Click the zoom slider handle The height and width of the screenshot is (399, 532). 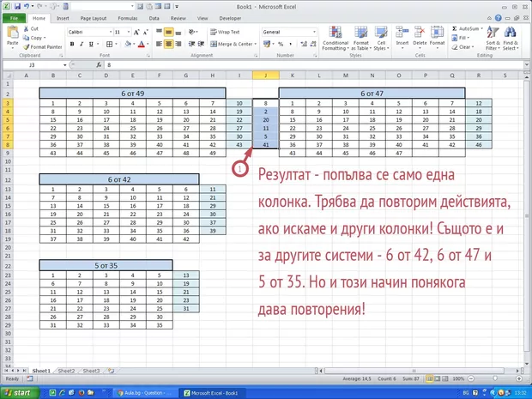point(495,378)
